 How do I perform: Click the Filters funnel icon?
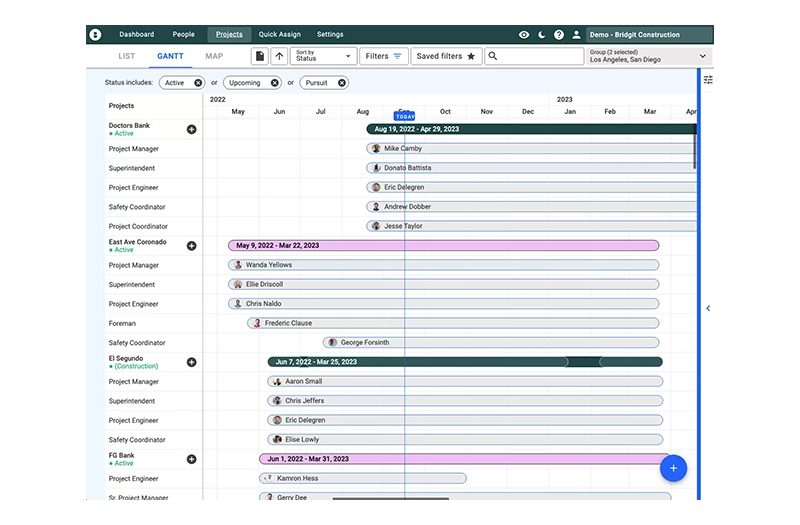coord(397,56)
